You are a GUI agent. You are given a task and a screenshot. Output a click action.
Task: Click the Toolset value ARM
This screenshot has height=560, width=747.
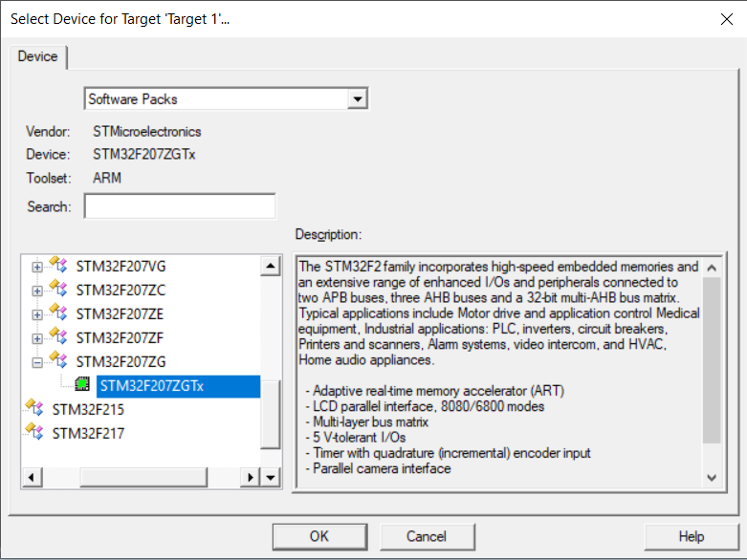[107, 178]
